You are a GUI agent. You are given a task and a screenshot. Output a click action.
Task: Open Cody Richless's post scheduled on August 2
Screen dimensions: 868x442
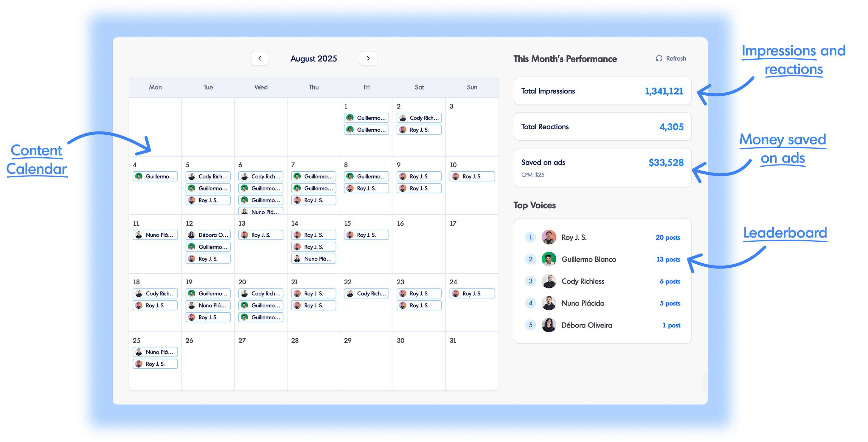pyautogui.click(x=419, y=118)
